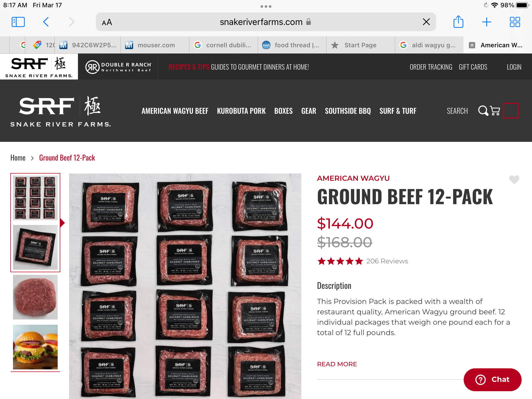532x399 pixels.
Task: Show the tab overview grid
Action: click(x=515, y=22)
